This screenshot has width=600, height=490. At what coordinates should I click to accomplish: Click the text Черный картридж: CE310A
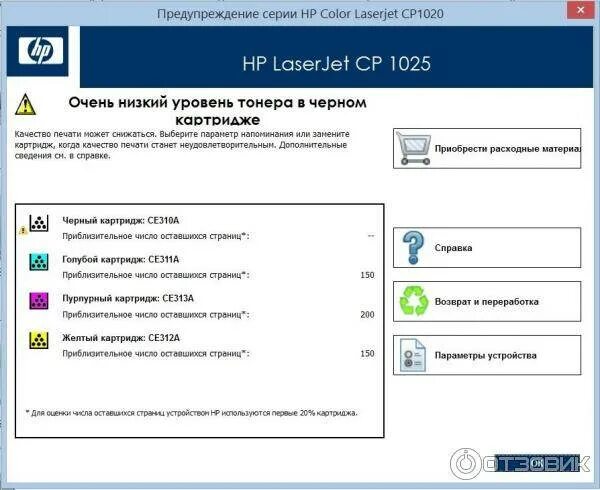tap(121, 220)
